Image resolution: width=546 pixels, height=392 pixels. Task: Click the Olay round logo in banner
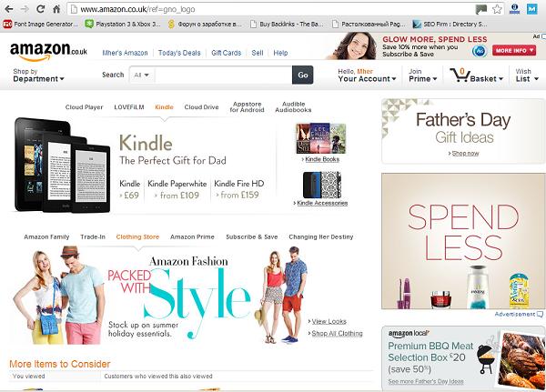480,51
